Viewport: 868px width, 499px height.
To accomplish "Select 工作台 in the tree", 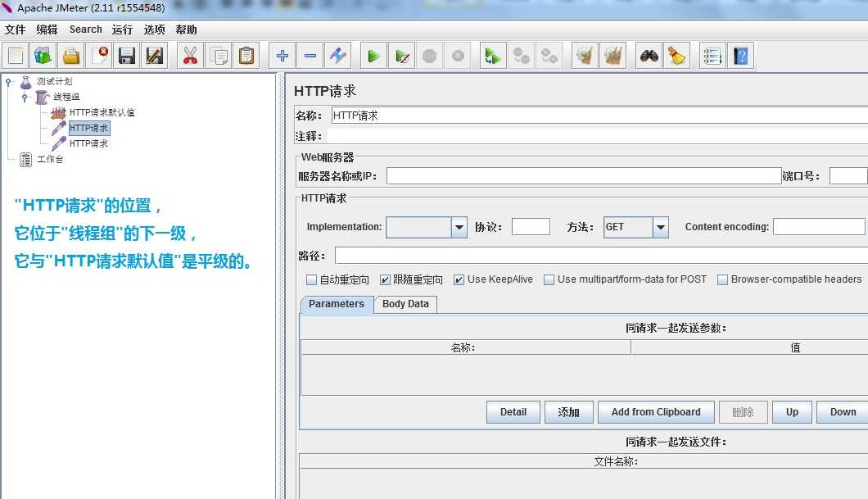I will (50, 159).
